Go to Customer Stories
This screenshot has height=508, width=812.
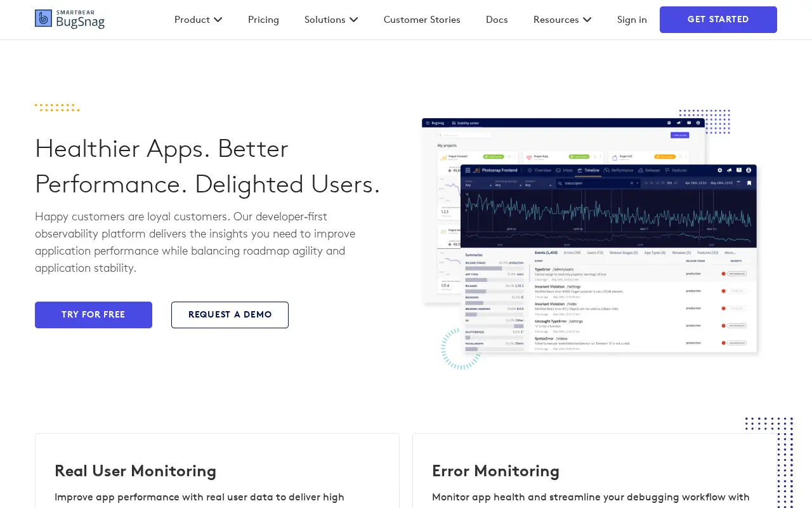pyautogui.click(x=422, y=20)
